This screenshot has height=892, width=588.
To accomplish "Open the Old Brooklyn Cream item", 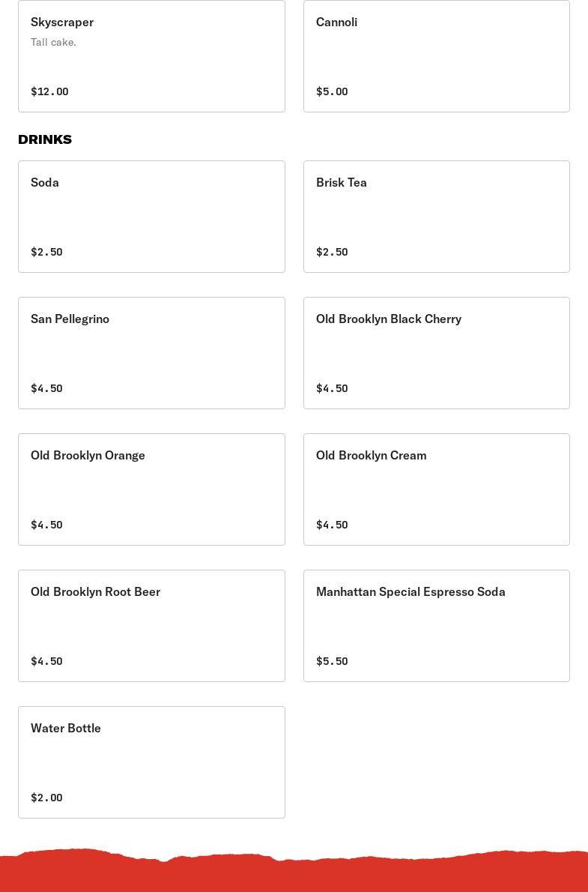I will (x=436, y=489).
